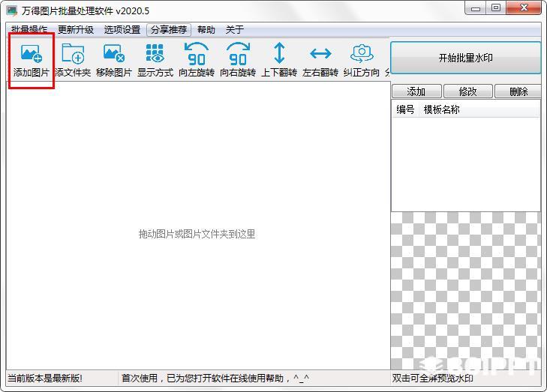Click the 添文件夹 (Add Folder) icon
This screenshot has height=392, width=547.
pyautogui.click(x=73, y=54)
